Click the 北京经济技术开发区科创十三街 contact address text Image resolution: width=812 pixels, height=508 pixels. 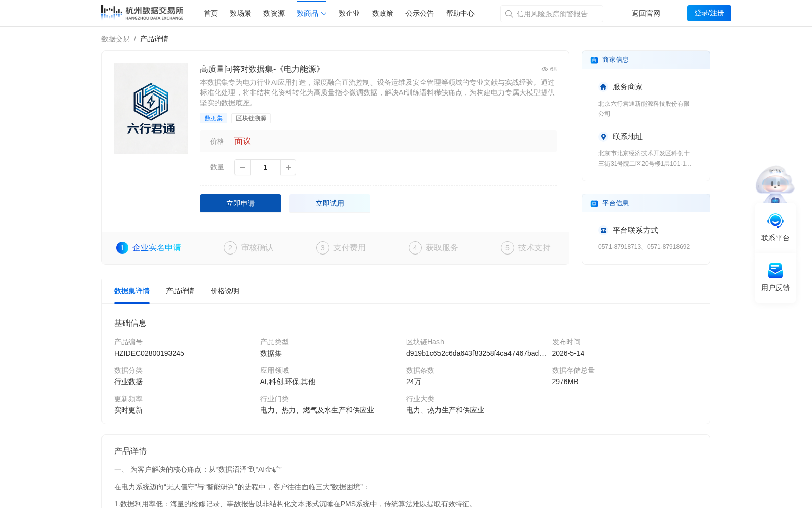pos(645,158)
